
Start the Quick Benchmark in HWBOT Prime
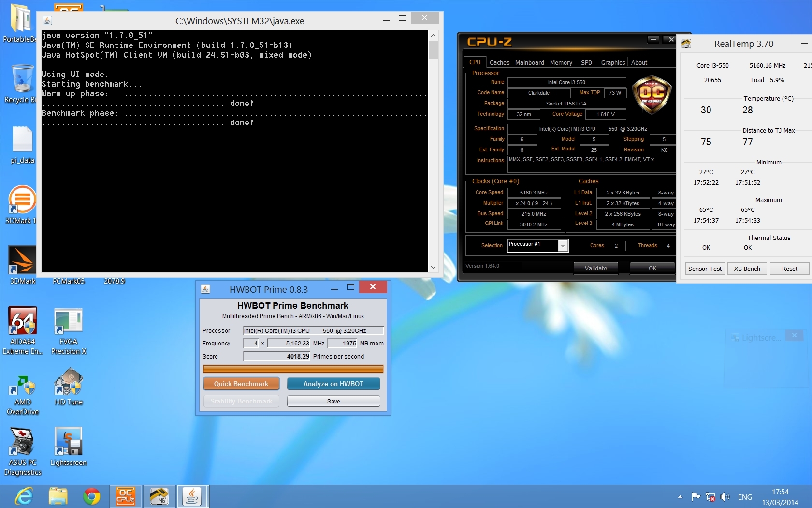click(241, 384)
